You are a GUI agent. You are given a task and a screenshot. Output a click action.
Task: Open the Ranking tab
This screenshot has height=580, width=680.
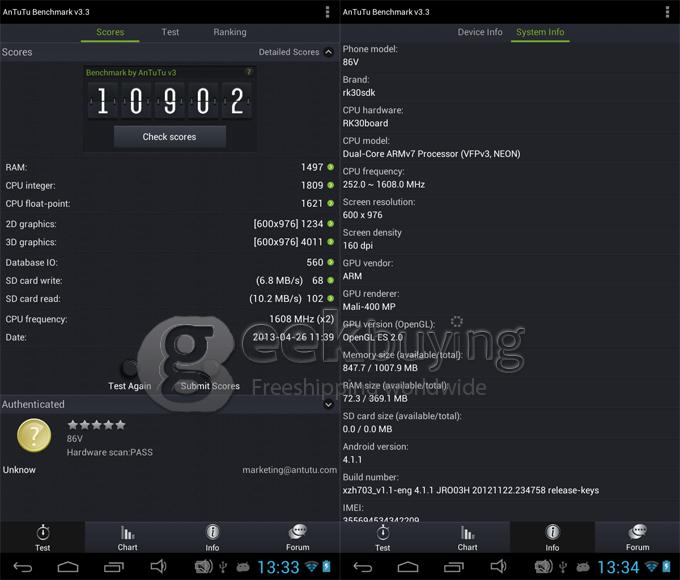(x=230, y=32)
